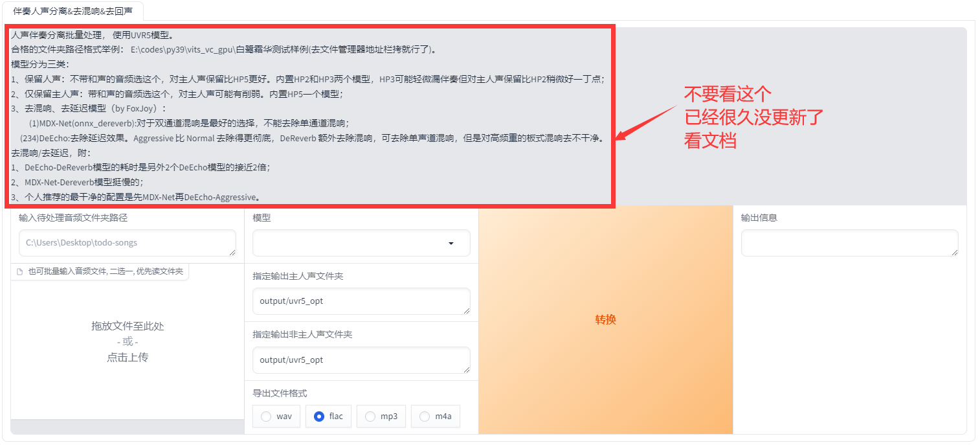The width and height of the screenshot is (980, 445).
Task: Select m4a export format
Action: point(436,416)
